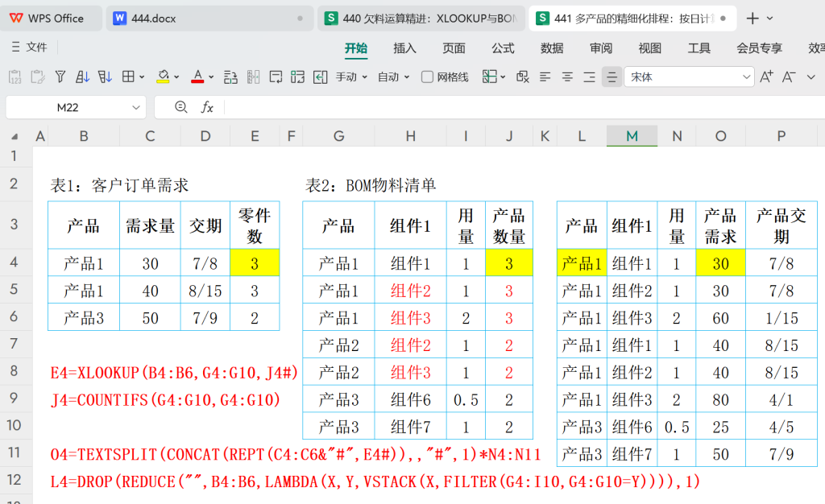The height and width of the screenshot is (504, 825).
Task: Open the tab list chevron beside the plus
Action: click(769, 19)
